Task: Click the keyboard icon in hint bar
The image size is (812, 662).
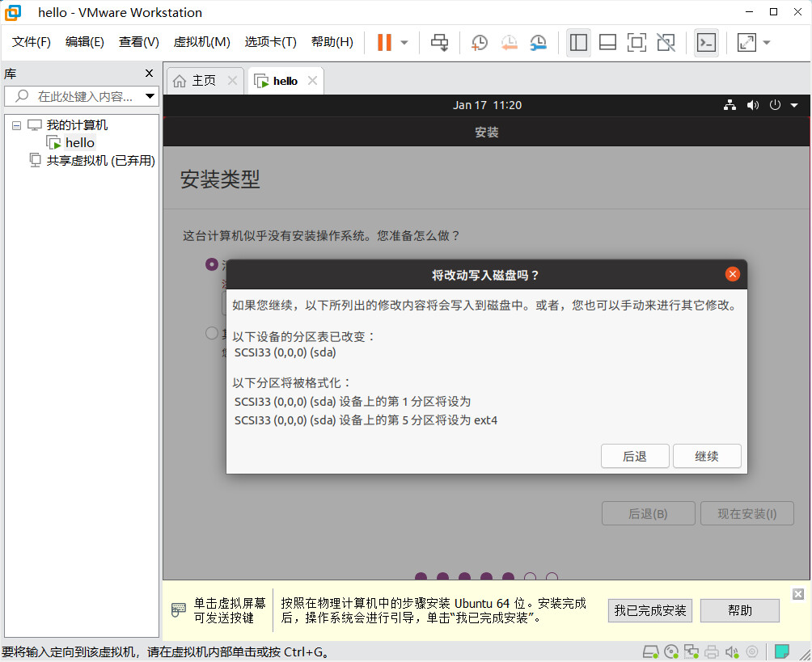Action: click(178, 609)
